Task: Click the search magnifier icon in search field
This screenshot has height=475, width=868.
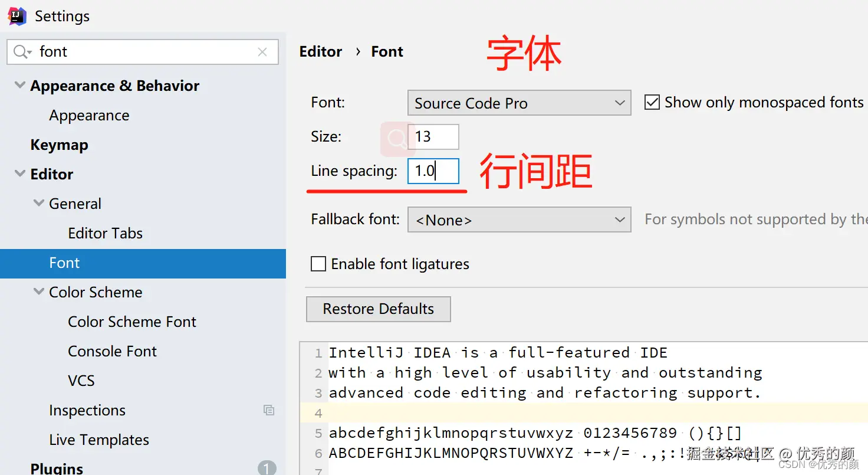Action: click(21, 52)
